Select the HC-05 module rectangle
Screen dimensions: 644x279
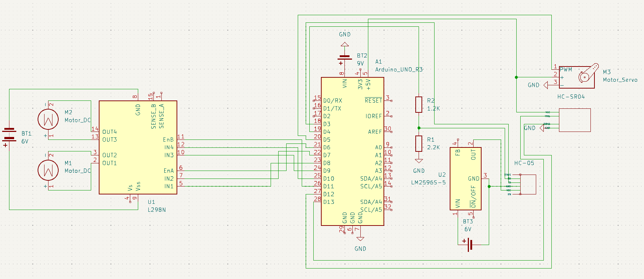(x=528, y=184)
